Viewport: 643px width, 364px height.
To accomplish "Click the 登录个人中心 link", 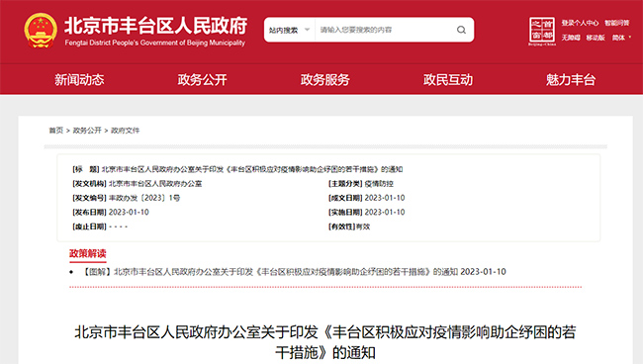I will (x=580, y=23).
